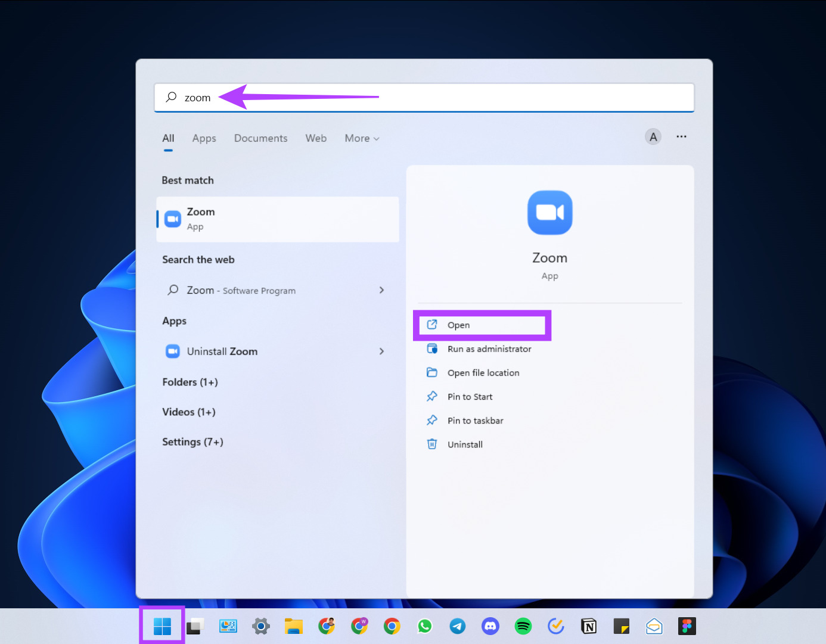Click the shield icon for Run as administrator
This screenshot has height=644, width=826.
[432, 349]
